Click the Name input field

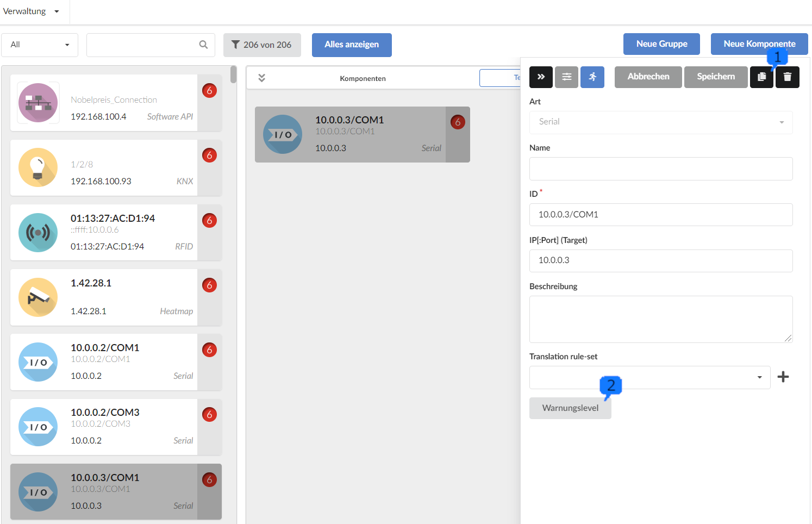pos(660,169)
